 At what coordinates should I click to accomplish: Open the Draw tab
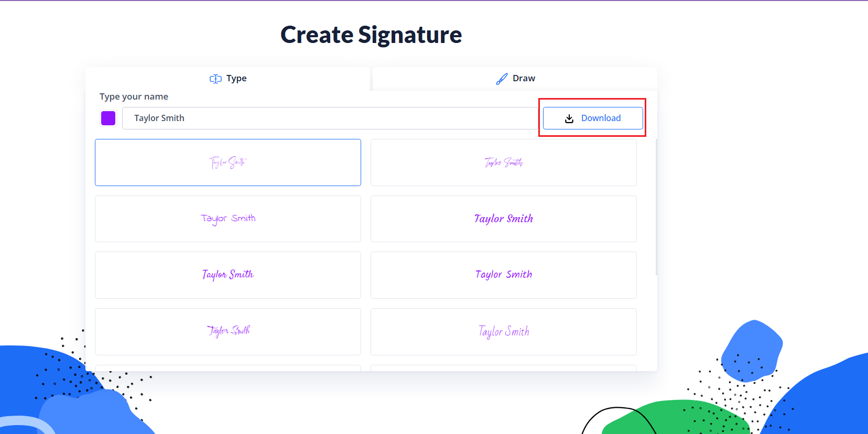(x=515, y=79)
